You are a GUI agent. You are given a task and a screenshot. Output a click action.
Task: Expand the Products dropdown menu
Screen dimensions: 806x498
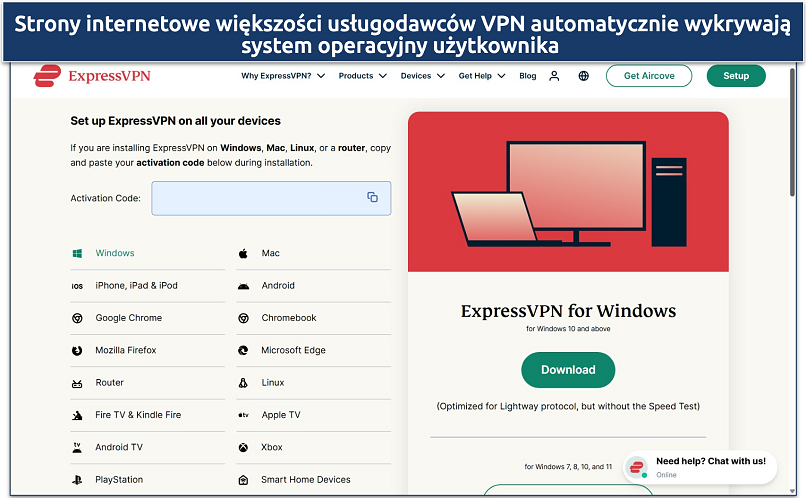point(362,76)
